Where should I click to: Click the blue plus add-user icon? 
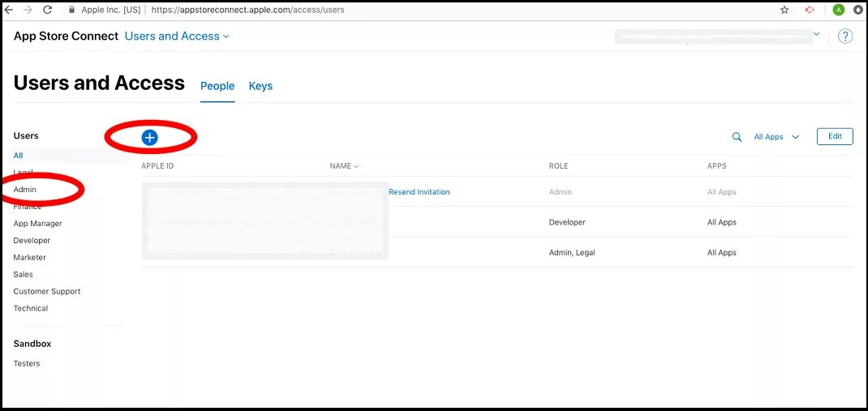(149, 137)
